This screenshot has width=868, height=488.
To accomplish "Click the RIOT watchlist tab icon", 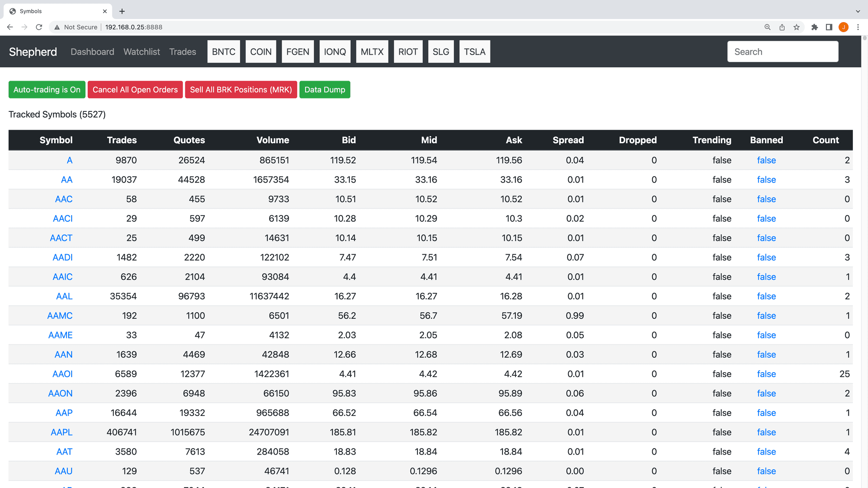I will 408,51.
